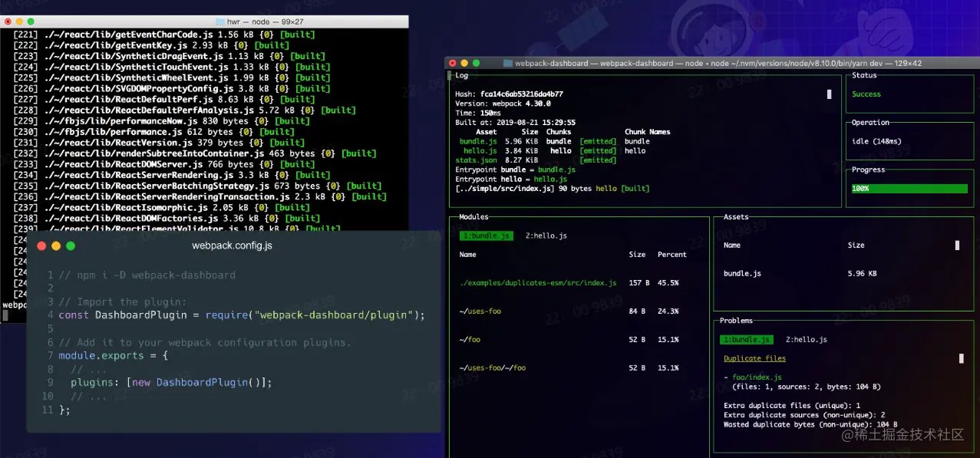Select the 2:hello.js tab in Problems panel
980x458 pixels.
point(807,339)
